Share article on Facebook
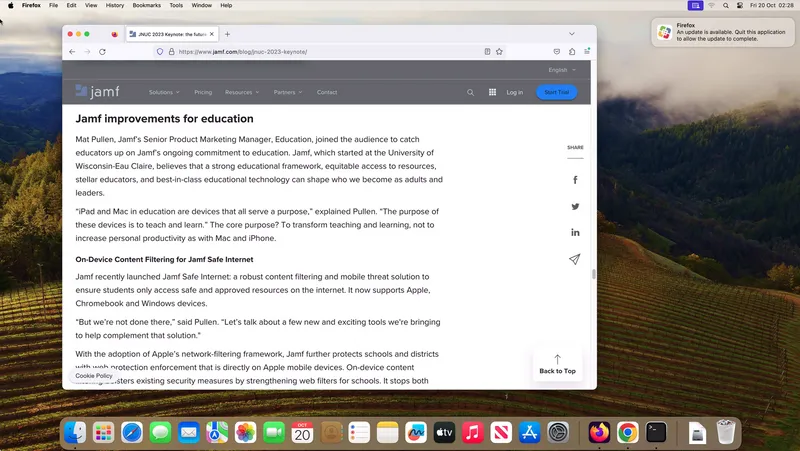Screen dimensions: 800x451 tap(575, 180)
